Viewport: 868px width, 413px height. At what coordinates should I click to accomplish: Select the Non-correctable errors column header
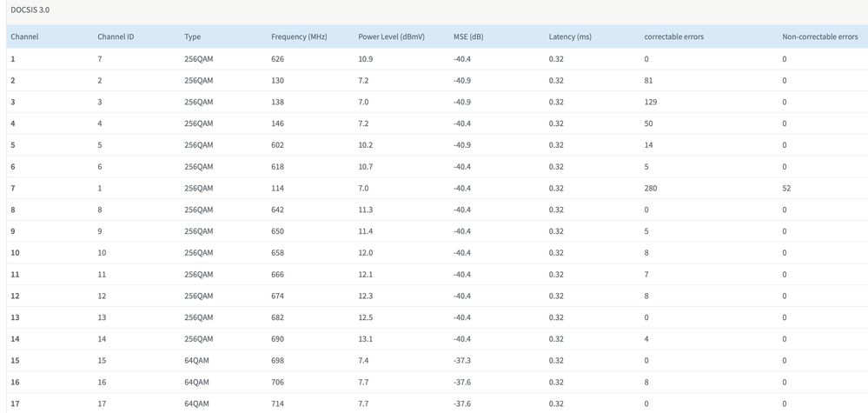819,37
